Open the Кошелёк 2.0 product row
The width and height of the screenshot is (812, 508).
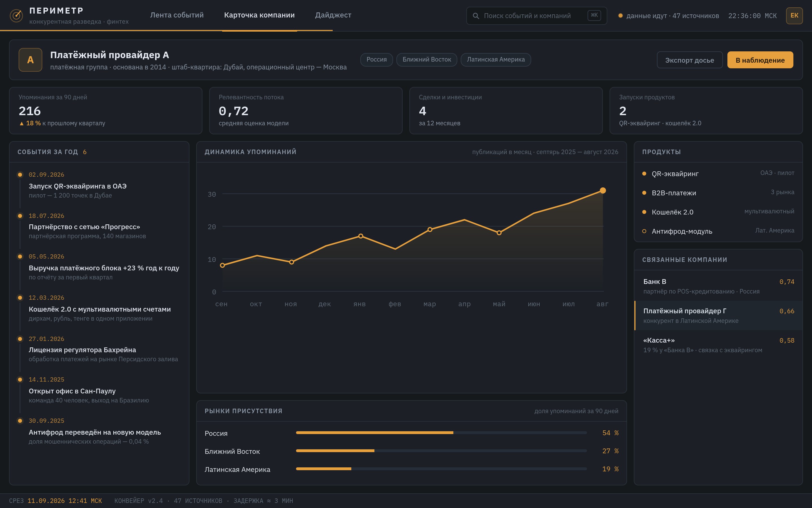pos(718,212)
